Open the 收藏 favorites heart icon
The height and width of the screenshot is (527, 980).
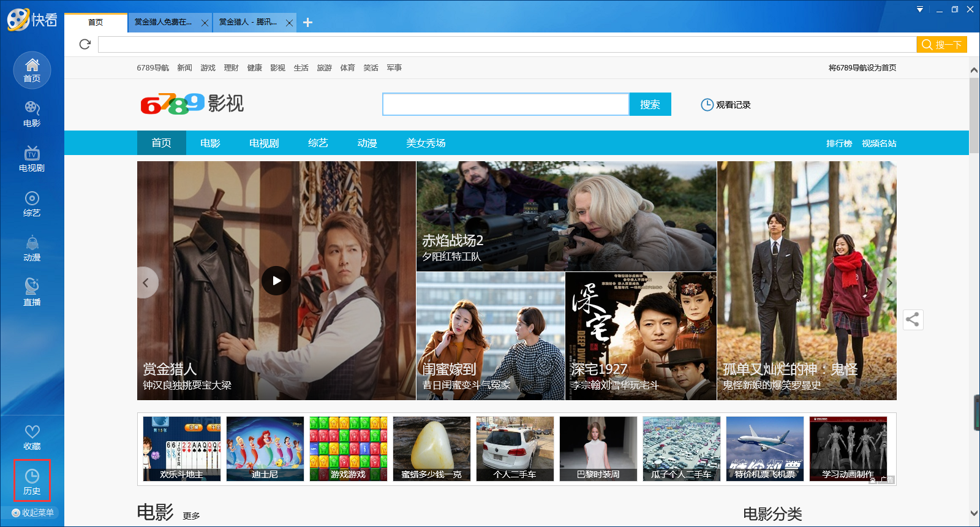pos(32,437)
